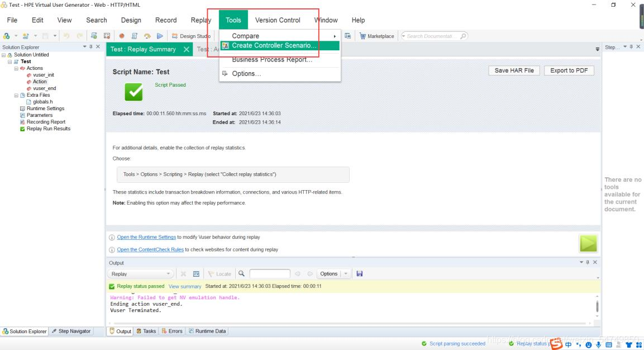Click the red Record toolbar icon
644x350 pixels.
[x=121, y=36]
